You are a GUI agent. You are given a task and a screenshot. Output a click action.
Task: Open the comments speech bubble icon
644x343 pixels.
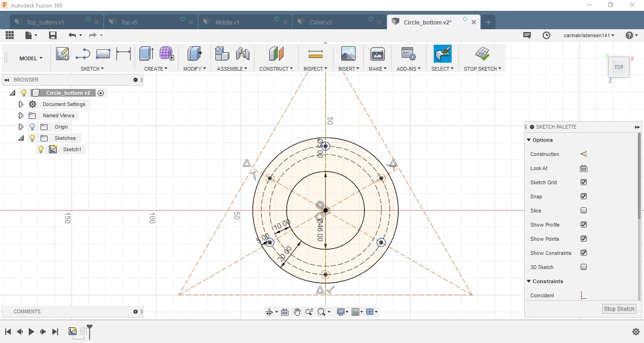(527, 35)
